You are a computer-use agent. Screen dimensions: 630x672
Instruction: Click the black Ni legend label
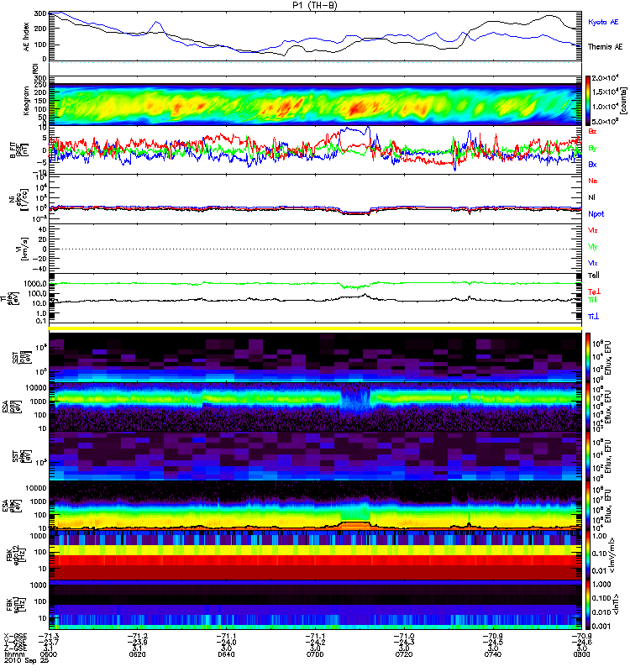click(x=592, y=197)
